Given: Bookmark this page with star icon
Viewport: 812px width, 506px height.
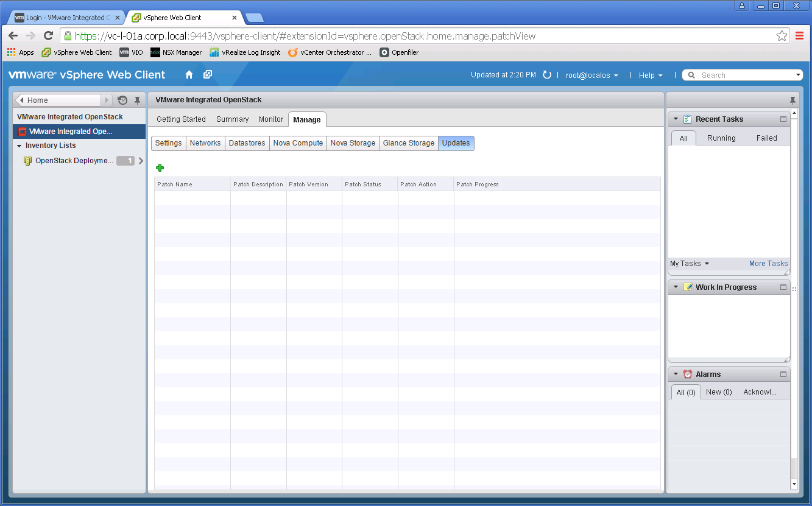Looking at the screenshot, I should pyautogui.click(x=782, y=36).
